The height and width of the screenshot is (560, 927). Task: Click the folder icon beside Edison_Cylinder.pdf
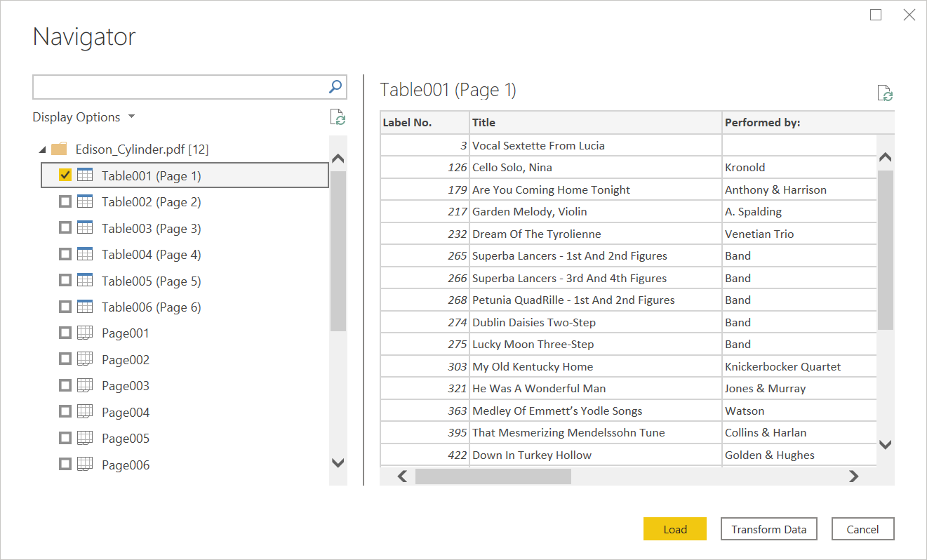59,149
